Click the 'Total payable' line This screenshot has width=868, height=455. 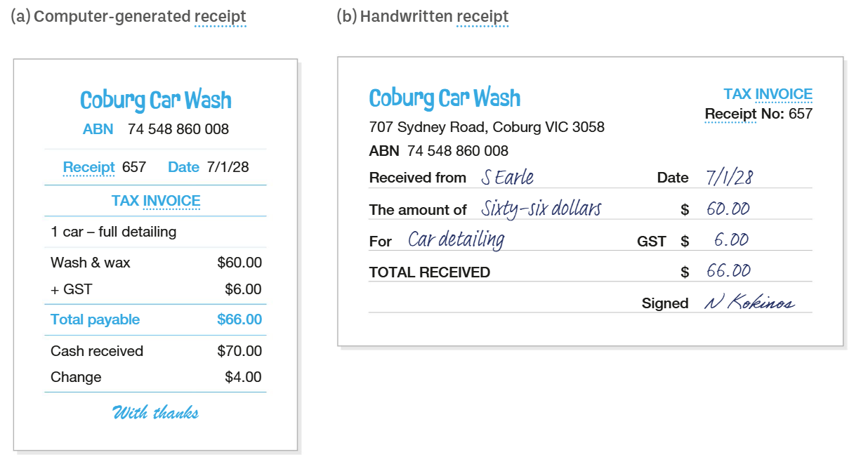coord(156,319)
